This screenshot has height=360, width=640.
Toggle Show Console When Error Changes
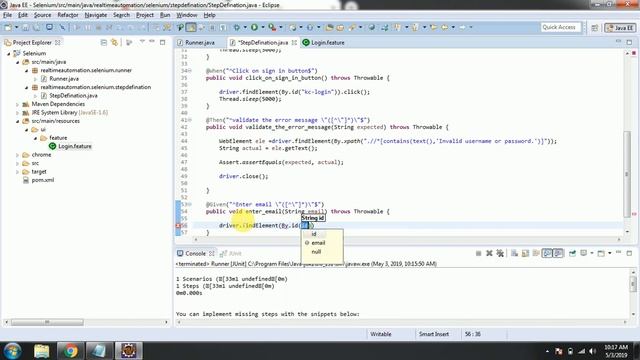tap(558, 253)
